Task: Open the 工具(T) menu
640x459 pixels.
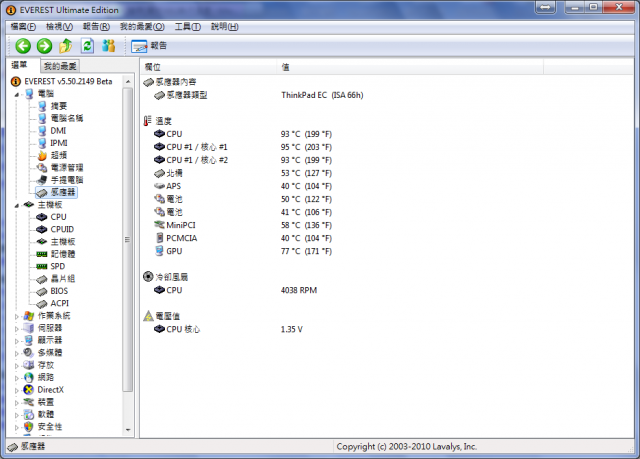Action: [188, 27]
